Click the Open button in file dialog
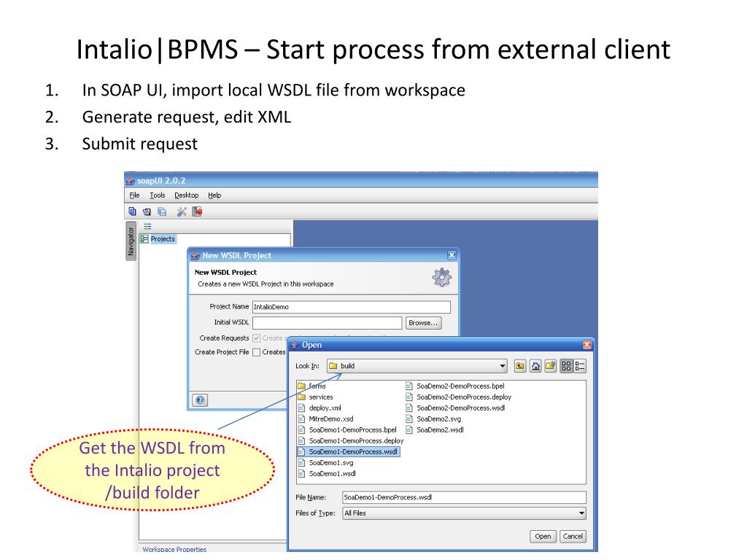The image size is (747, 560). [x=543, y=536]
